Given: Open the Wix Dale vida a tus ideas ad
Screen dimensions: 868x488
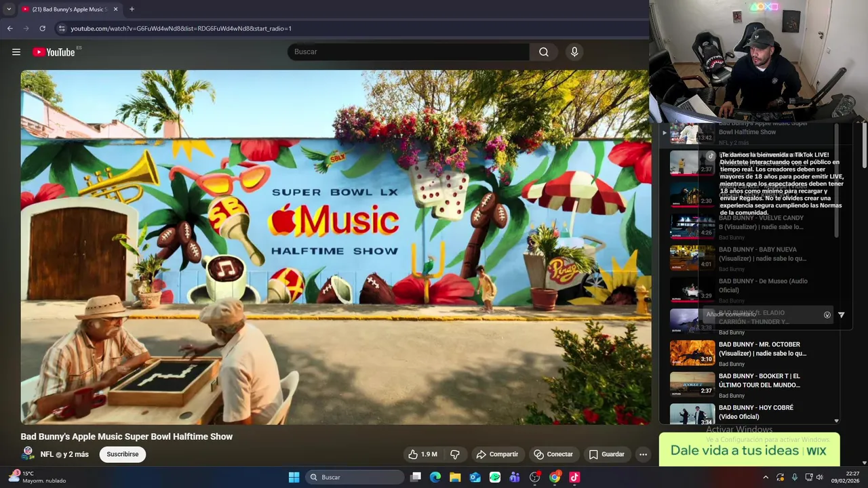Looking at the screenshot, I should [x=749, y=450].
